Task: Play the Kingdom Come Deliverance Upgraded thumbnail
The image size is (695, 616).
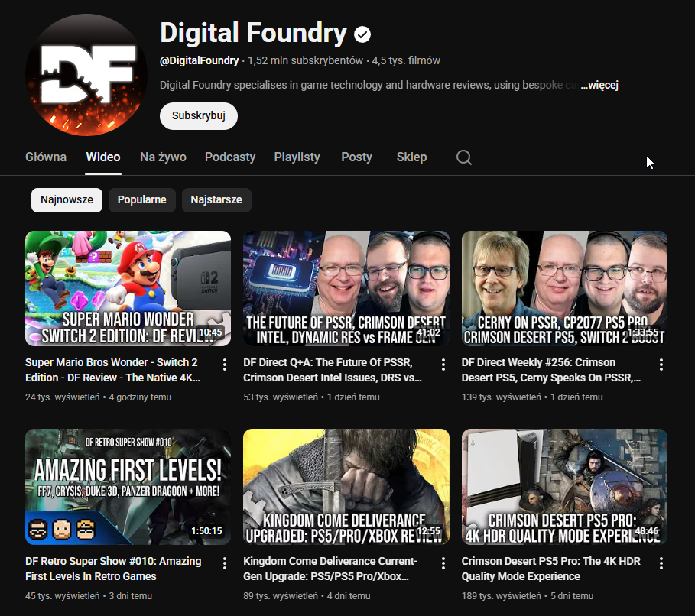Action: pyautogui.click(x=346, y=487)
